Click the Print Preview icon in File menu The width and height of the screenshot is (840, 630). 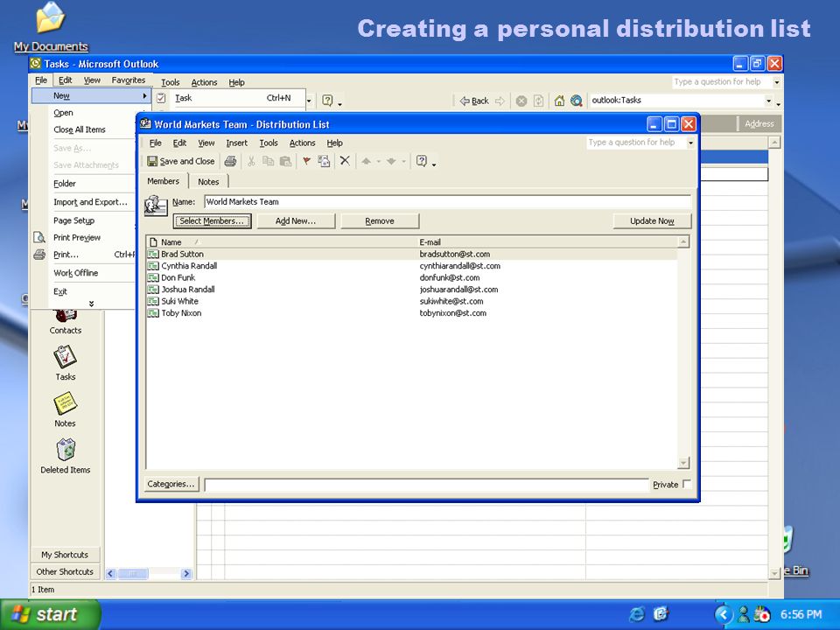click(39, 237)
